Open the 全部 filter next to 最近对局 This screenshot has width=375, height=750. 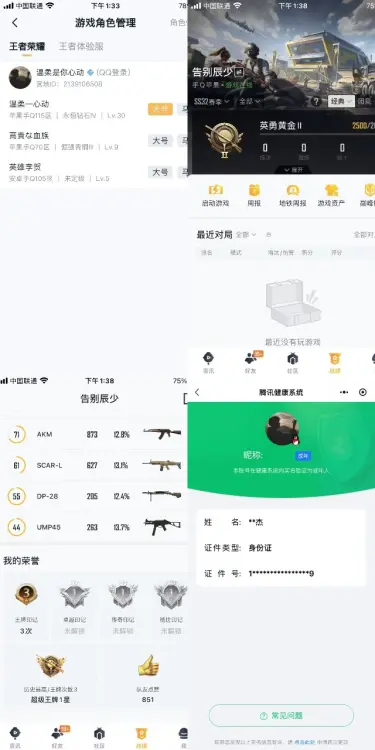coord(246,235)
